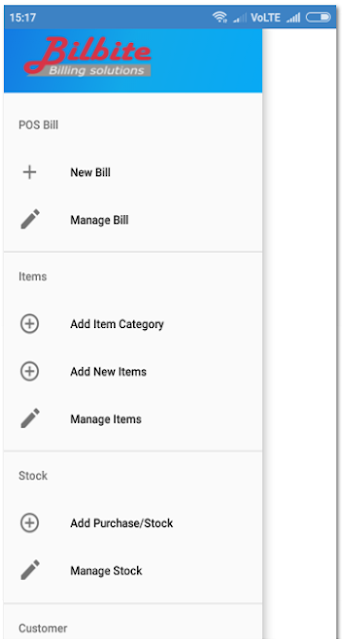
Task: Tap the plus icon beside New Bill
Action: point(29,172)
